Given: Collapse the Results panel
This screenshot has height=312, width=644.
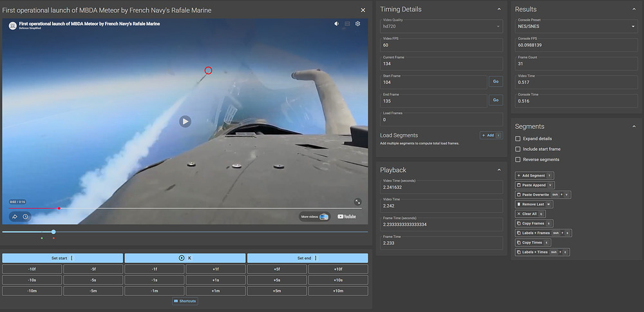Looking at the screenshot, I should pyautogui.click(x=634, y=9).
